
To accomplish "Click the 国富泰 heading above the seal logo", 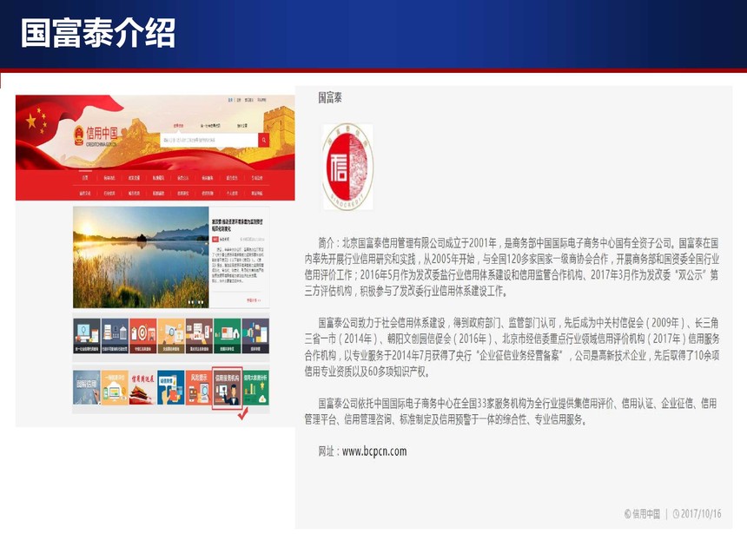I will (330, 97).
